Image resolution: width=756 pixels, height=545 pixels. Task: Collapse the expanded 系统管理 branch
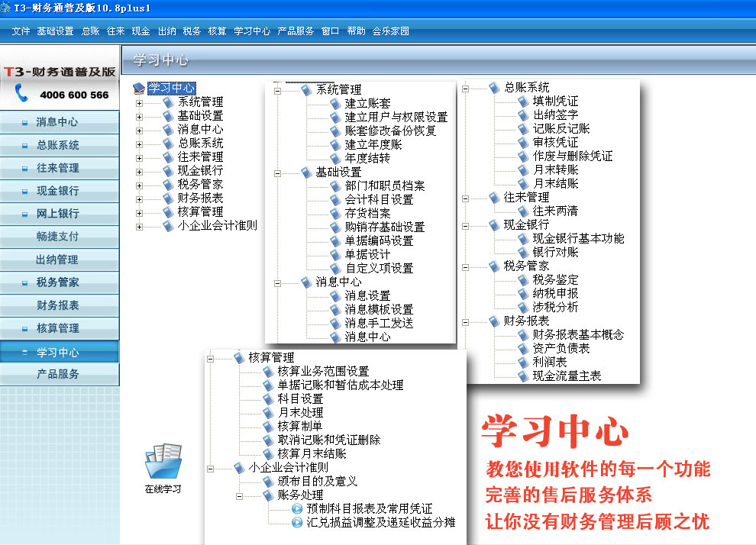[277, 91]
